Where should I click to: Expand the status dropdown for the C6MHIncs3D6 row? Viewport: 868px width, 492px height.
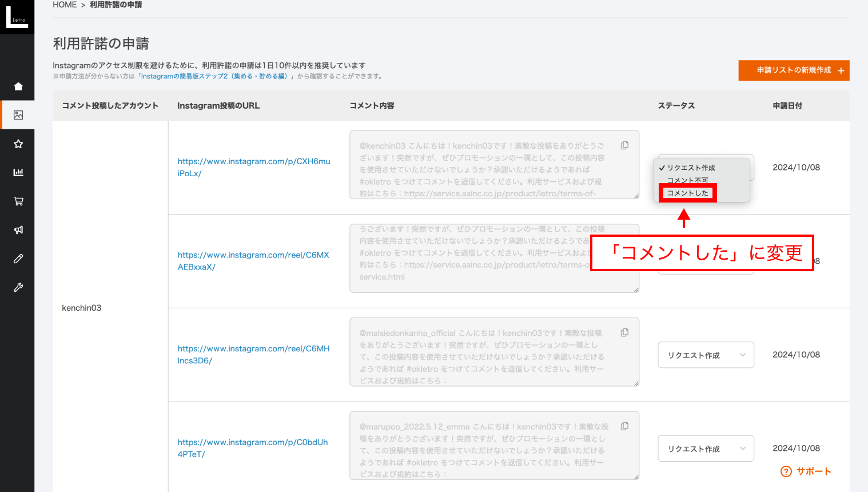(x=706, y=355)
